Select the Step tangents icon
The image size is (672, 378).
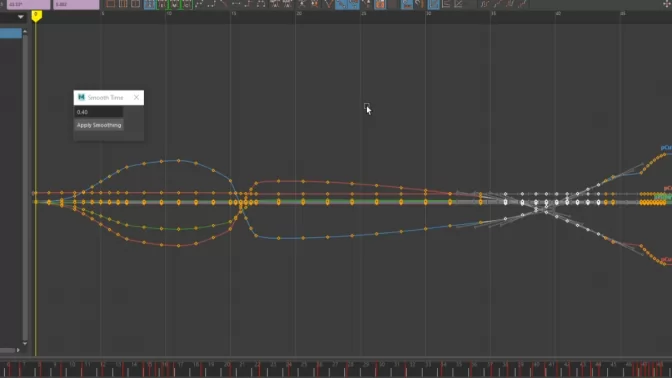249,4
